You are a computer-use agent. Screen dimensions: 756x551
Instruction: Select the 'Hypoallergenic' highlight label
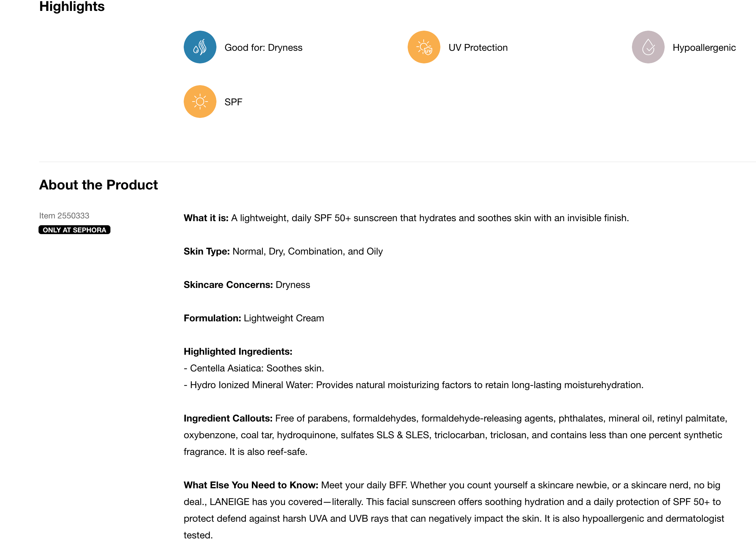[x=704, y=48]
